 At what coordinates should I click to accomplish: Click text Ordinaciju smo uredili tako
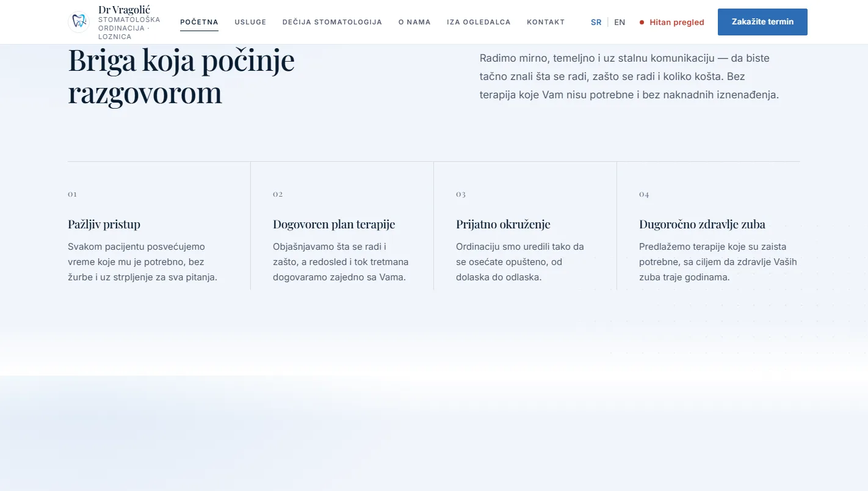coord(520,262)
